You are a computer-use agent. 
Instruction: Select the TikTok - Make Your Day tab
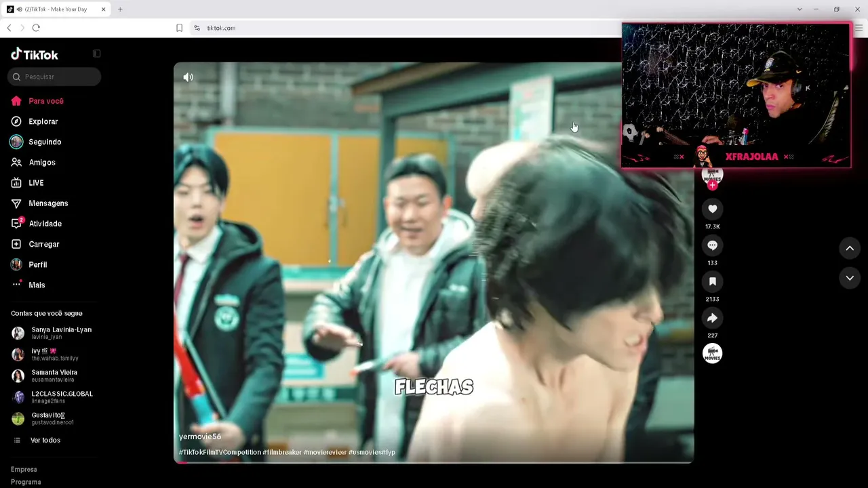click(57, 9)
